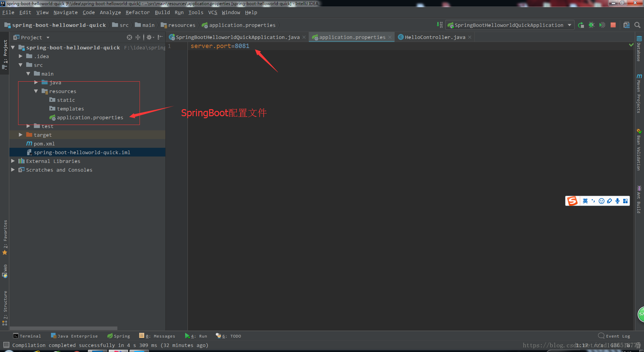Click the Sogou input method S logo
This screenshot has height=352, width=644.
(x=572, y=201)
